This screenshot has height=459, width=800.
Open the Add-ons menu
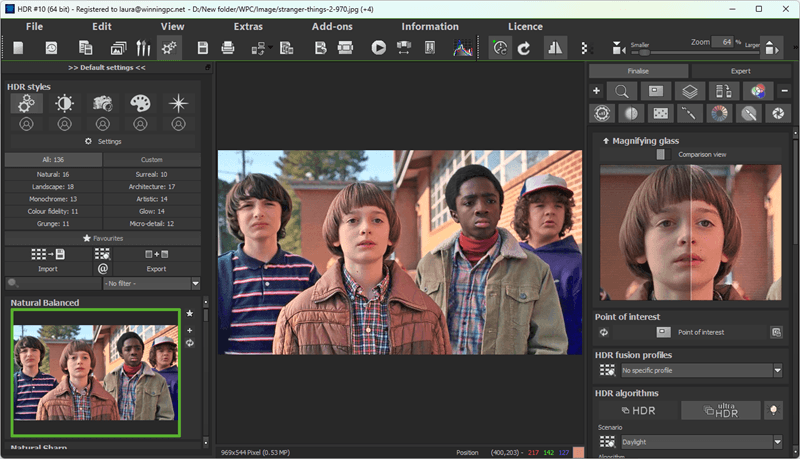tap(332, 27)
